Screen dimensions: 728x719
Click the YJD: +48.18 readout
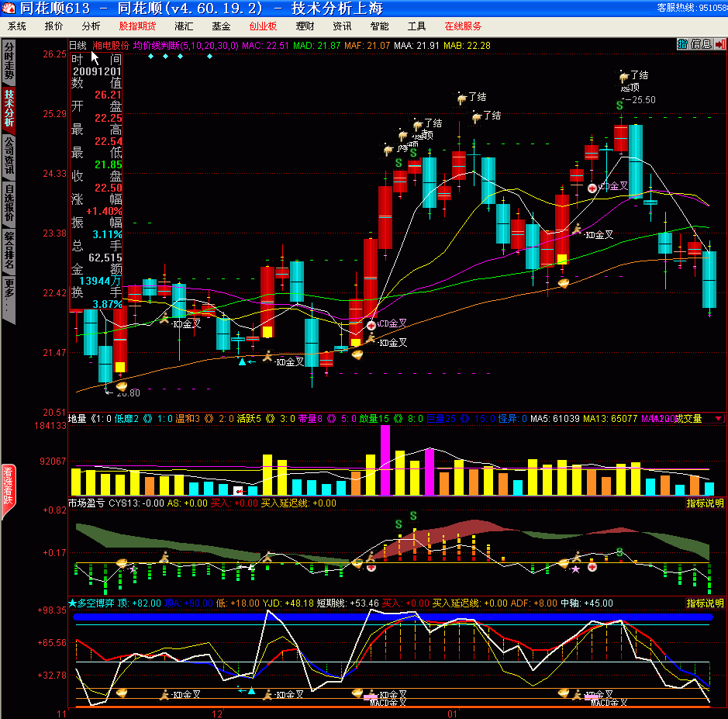click(288, 603)
